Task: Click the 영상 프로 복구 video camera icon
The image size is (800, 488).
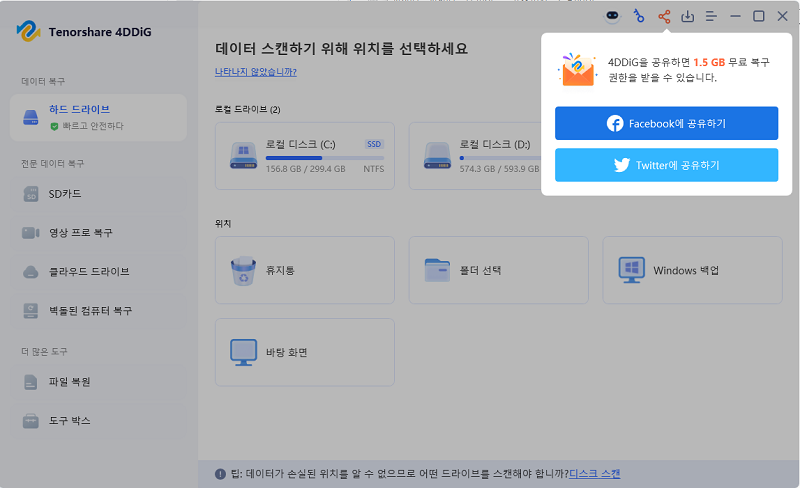Action: (x=31, y=233)
